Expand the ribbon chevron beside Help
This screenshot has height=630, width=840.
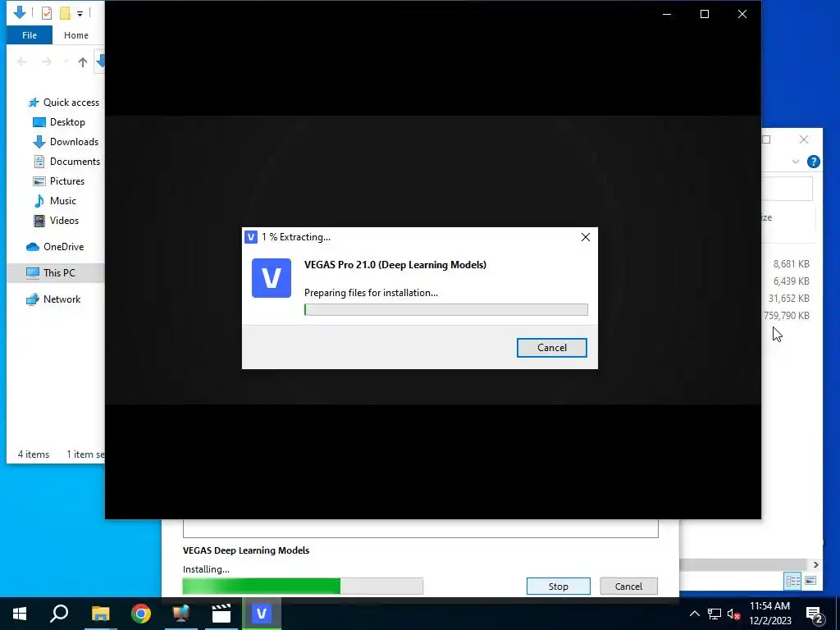pos(796,162)
